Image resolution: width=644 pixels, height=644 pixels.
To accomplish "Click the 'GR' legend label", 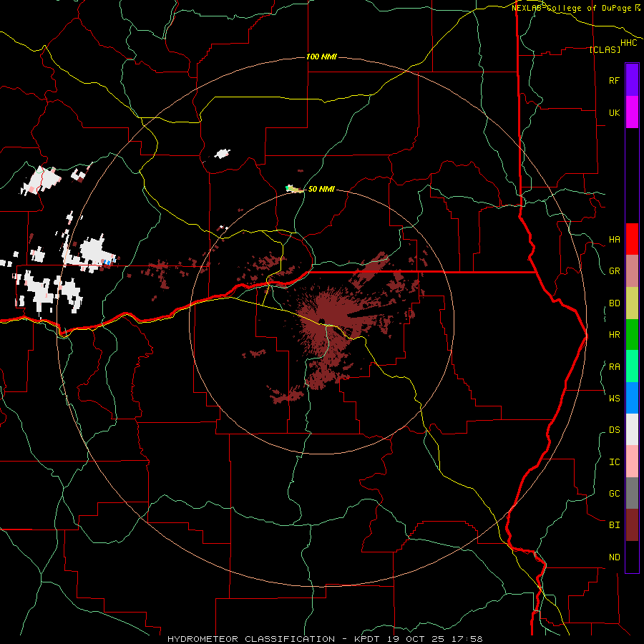I will [614, 271].
